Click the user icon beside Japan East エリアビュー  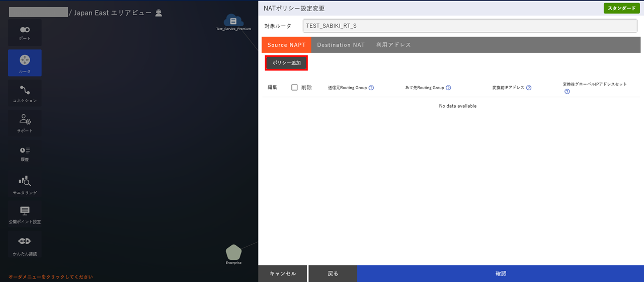tap(158, 13)
